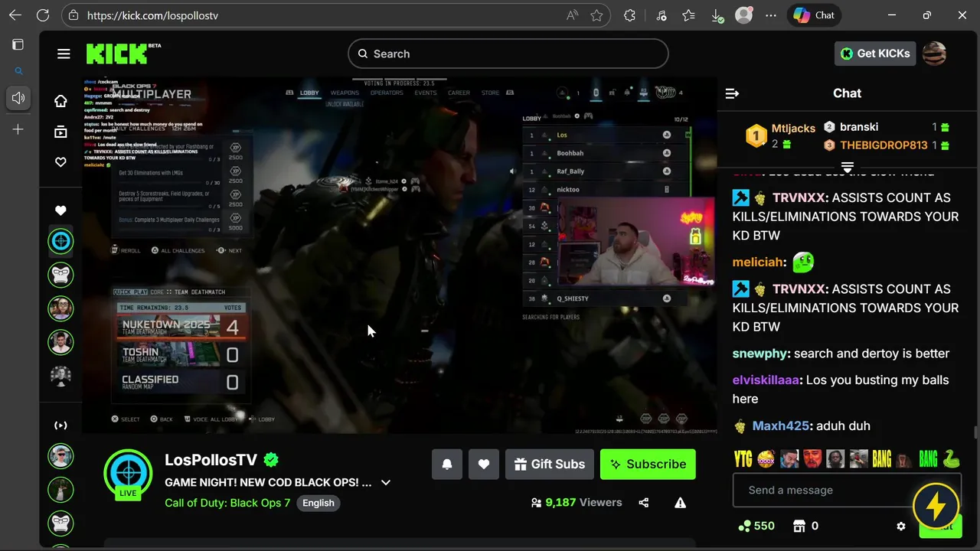Click the Get KICKs button
Screen dimensions: 980x551
875,54
